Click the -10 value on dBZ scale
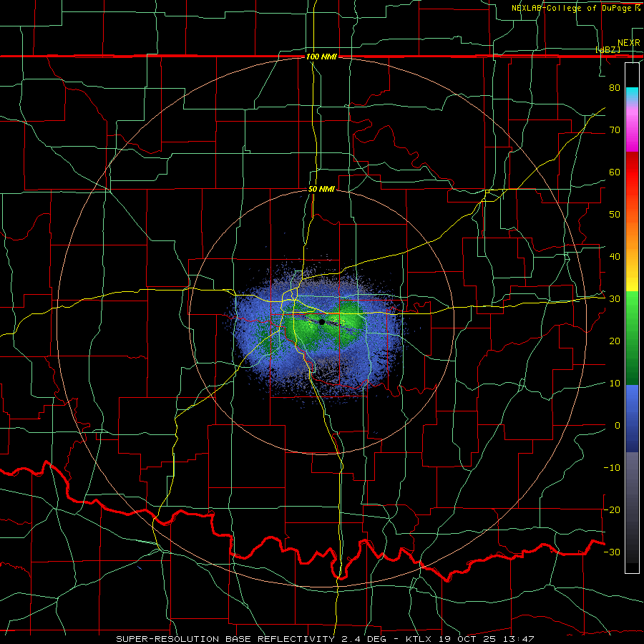The width and height of the screenshot is (644, 644). [x=612, y=468]
